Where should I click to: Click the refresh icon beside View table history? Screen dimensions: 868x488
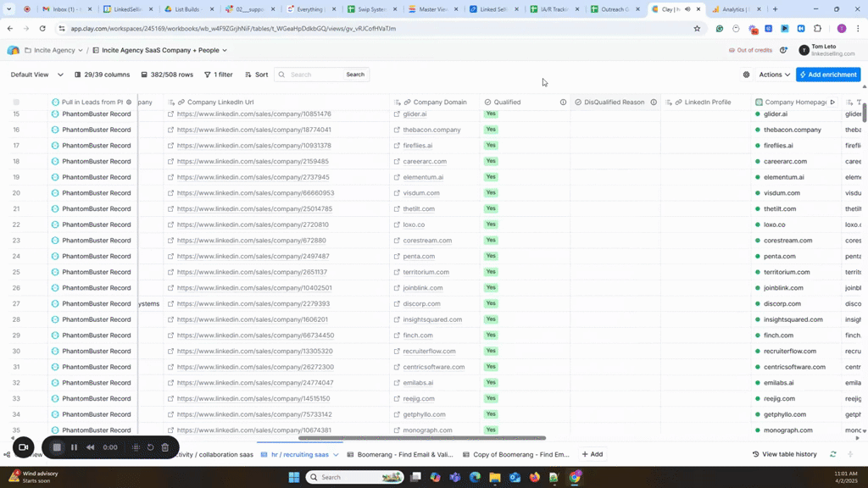coord(833,454)
